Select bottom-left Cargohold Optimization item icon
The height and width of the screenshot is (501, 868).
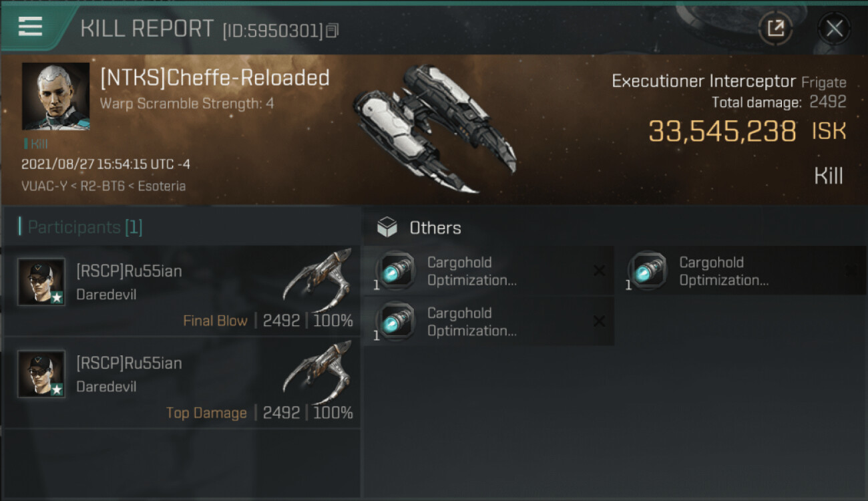[396, 321]
